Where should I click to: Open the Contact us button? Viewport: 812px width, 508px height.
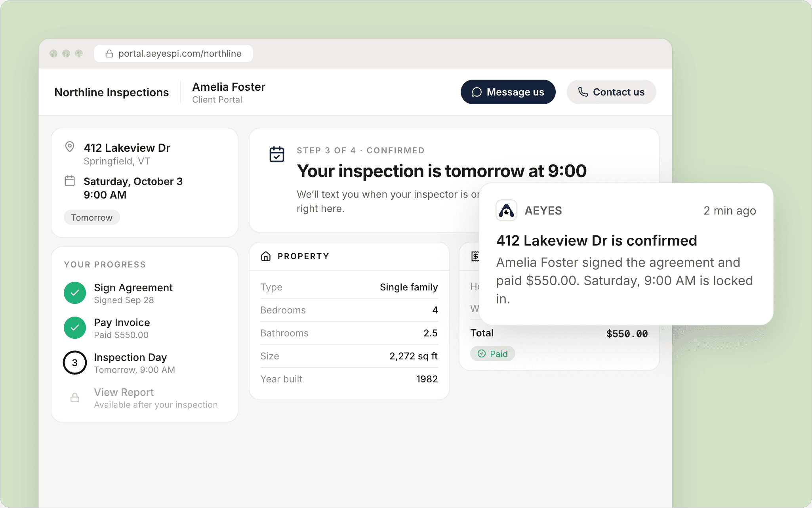point(611,92)
